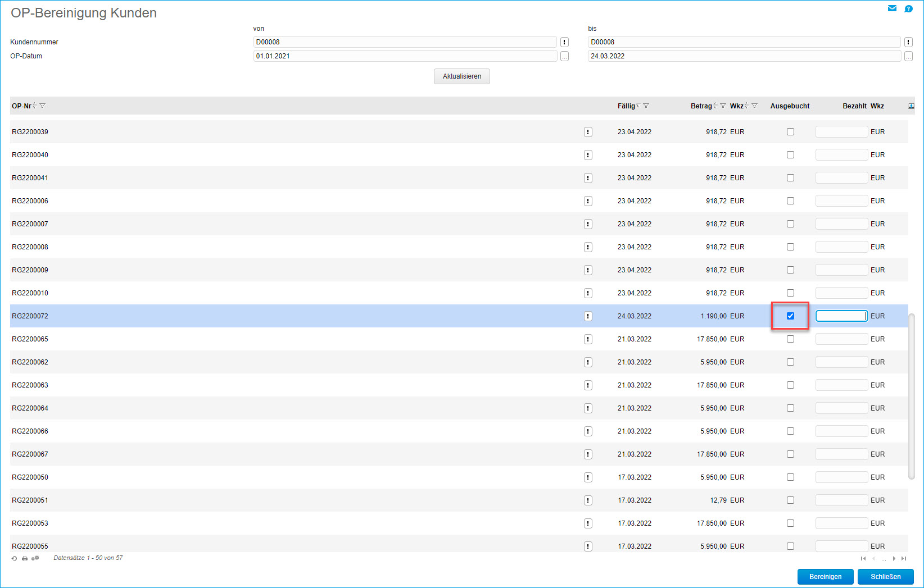924x588 pixels.
Task: Check Ausgebucht box for RG2200039
Action: [x=790, y=132]
